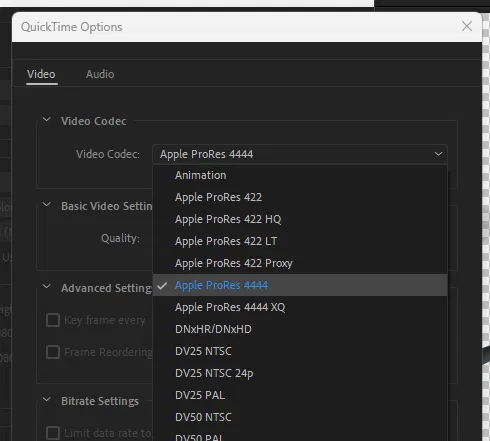Toggle the Frame Reordering checkbox
The width and height of the screenshot is (490, 441).
tap(53, 352)
